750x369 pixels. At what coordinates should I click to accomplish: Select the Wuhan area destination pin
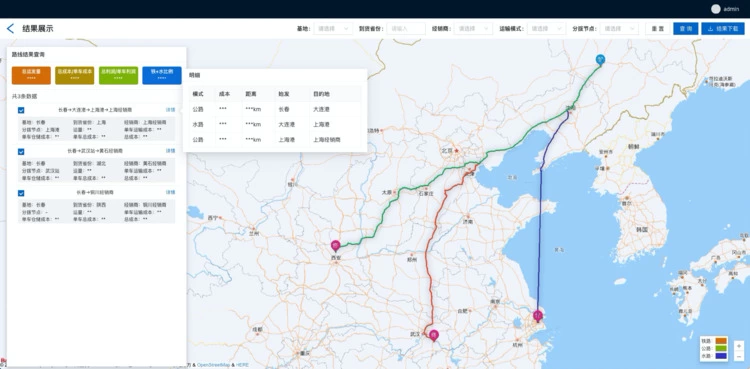click(x=434, y=335)
